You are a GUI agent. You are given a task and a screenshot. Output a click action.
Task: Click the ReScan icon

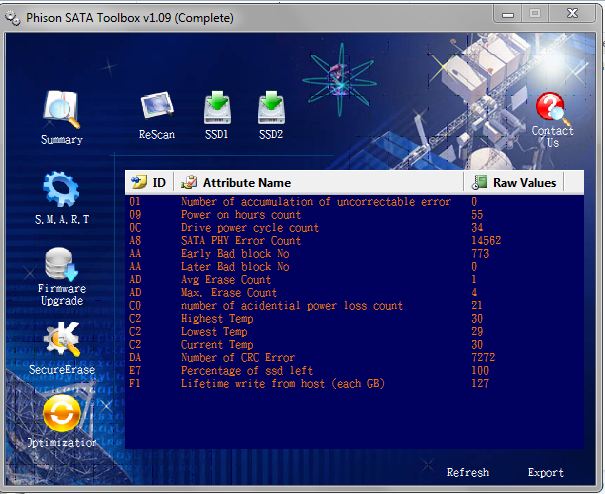coord(157,105)
